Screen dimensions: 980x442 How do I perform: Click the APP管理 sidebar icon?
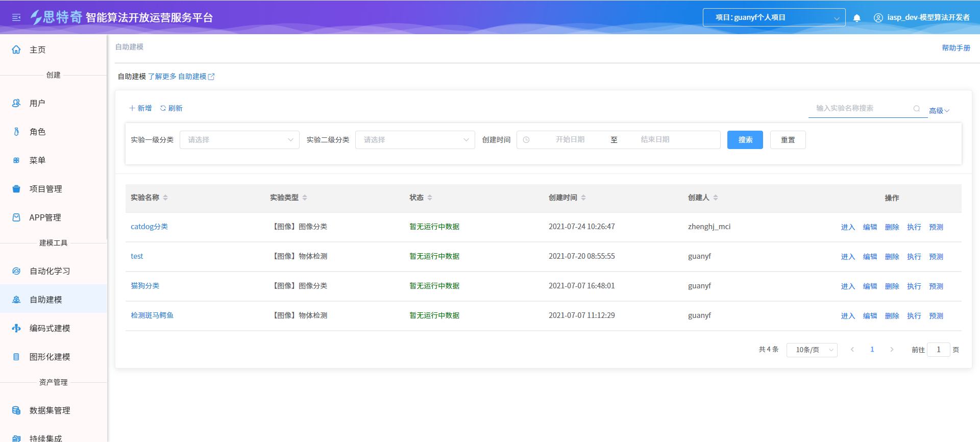(x=16, y=217)
